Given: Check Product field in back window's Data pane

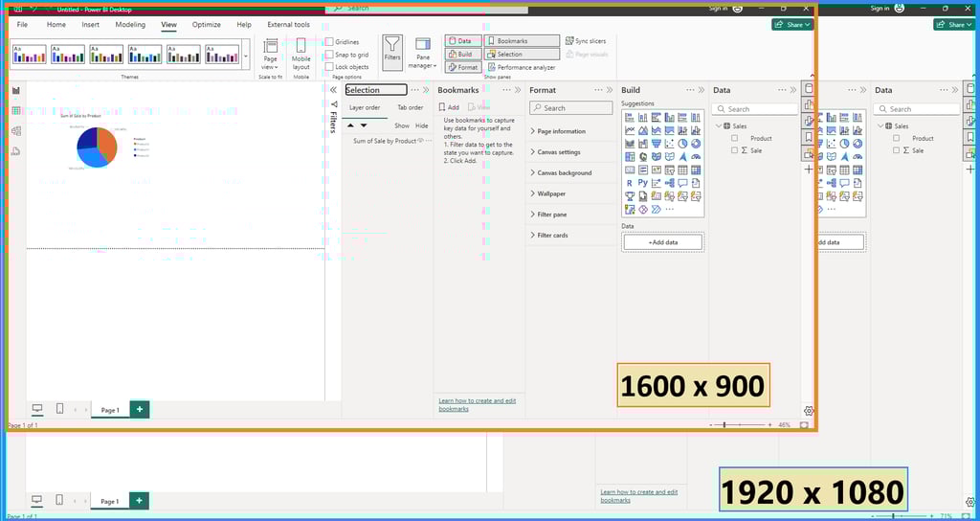Looking at the screenshot, I should [x=896, y=138].
